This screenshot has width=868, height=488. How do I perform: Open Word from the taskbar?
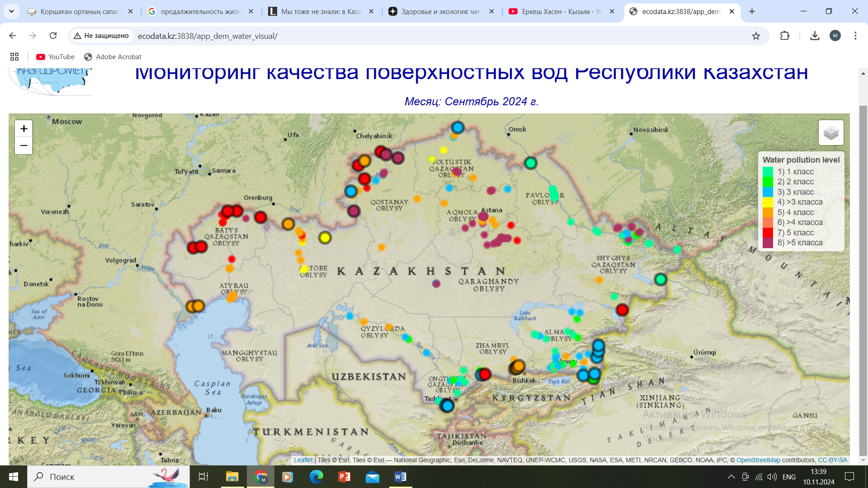400,477
